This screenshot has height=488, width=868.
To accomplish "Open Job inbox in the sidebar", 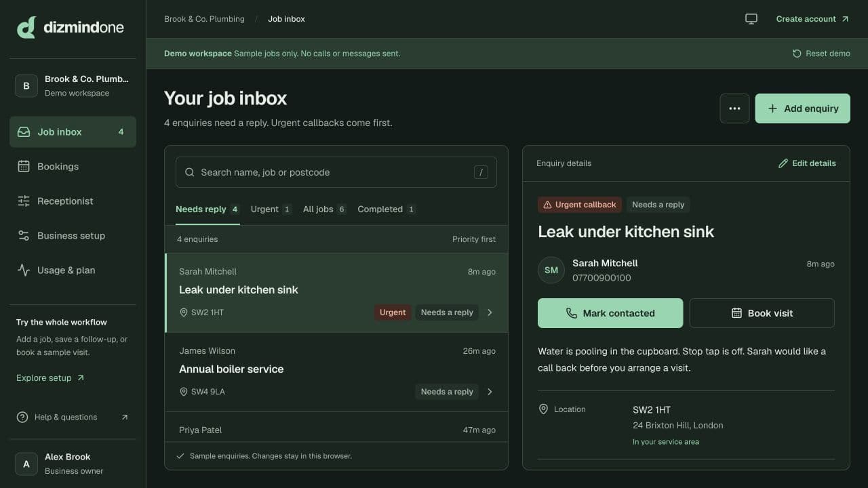I will pos(73,132).
